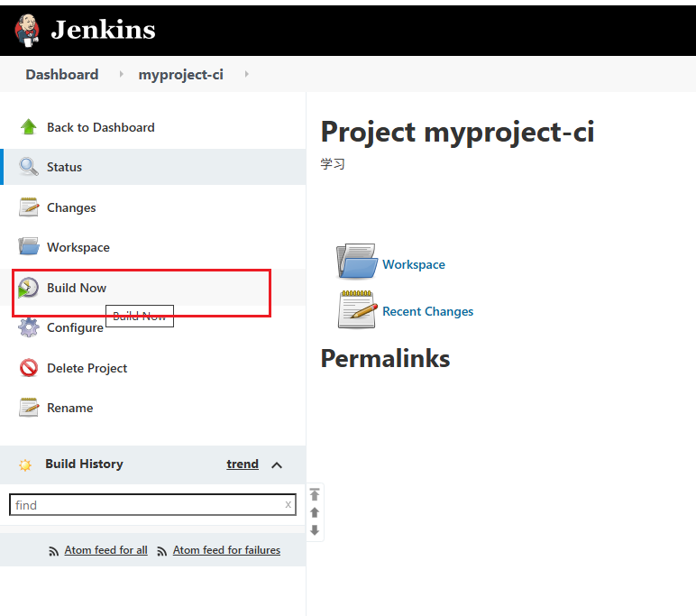Click the Changes notepad icon in sidebar
Image resolution: width=696 pixels, height=616 pixels.
coord(29,207)
